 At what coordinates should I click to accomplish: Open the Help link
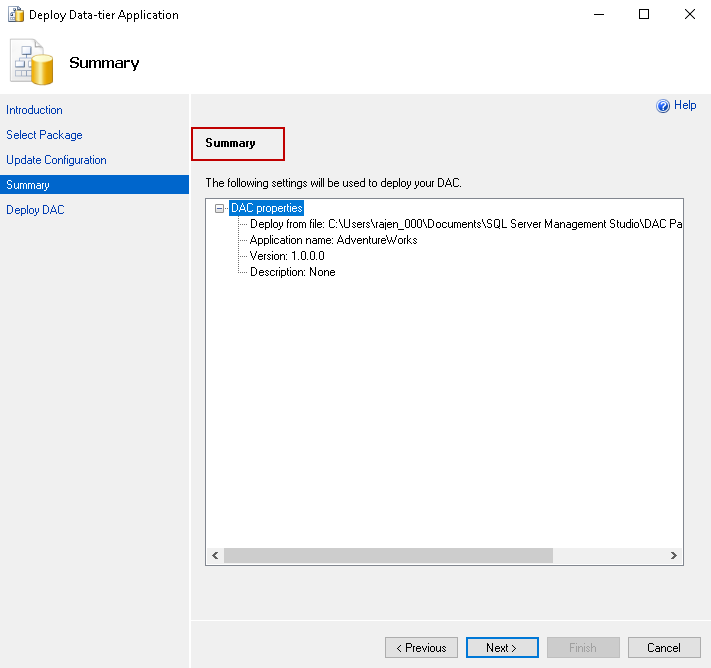coord(685,105)
